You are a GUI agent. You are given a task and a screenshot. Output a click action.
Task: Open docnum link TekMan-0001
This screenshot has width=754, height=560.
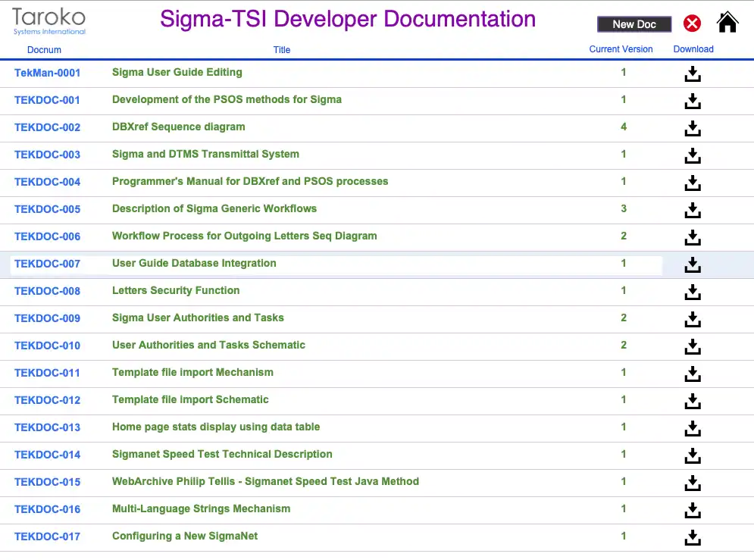(47, 73)
